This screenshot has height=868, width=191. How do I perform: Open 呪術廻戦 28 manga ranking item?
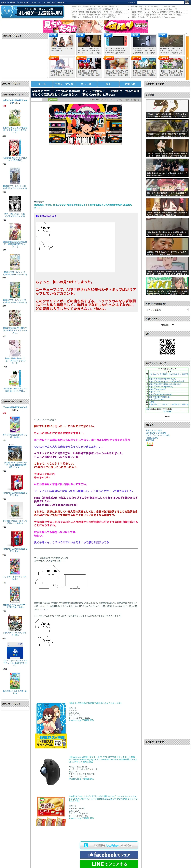tap(15, 159)
